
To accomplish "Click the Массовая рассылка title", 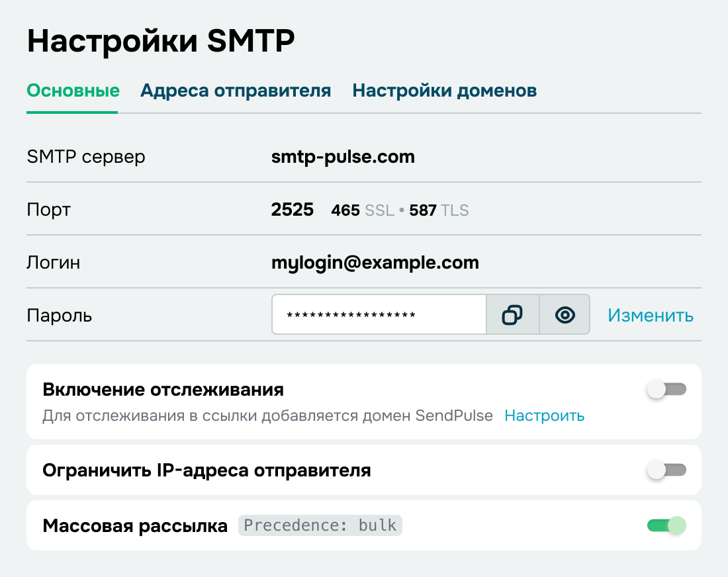I will [135, 525].
